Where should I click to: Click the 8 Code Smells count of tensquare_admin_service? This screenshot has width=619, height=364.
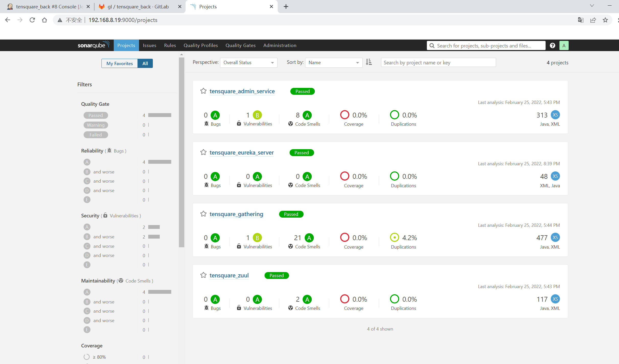pyautogui.click(x=298, y=115)
